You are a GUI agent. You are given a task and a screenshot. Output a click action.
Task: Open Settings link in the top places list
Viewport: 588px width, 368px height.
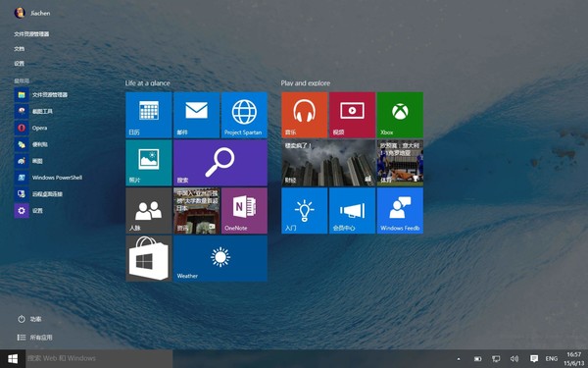pyautogui.click(x=20, y=64)
